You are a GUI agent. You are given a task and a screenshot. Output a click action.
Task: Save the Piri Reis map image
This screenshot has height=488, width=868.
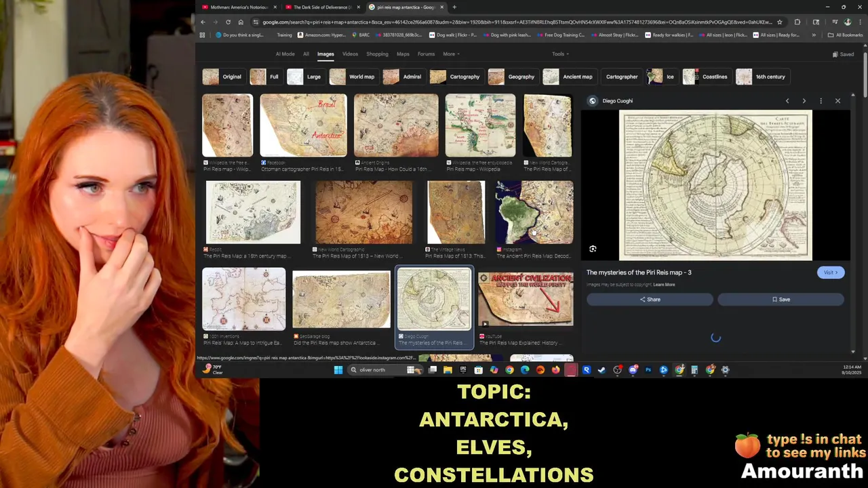[x=781, y=300]
